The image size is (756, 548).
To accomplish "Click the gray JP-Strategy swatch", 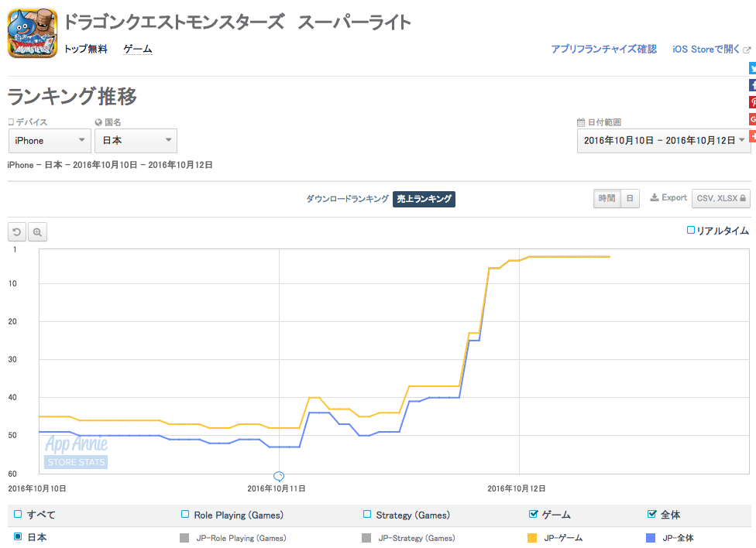I will (x=366, y=538).
